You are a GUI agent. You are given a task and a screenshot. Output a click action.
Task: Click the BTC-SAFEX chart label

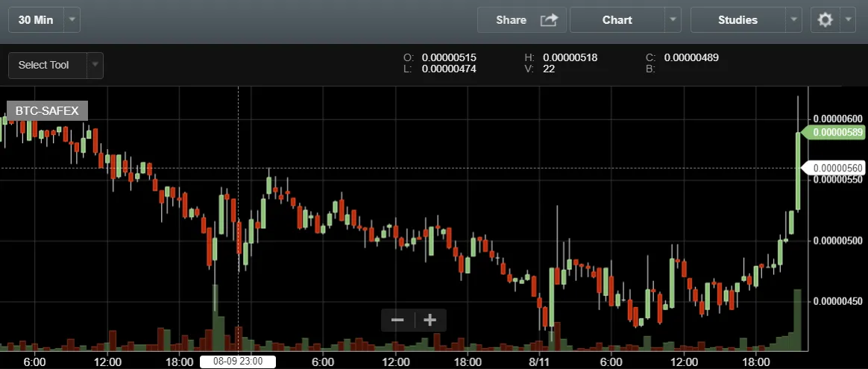tap(47, 110)
